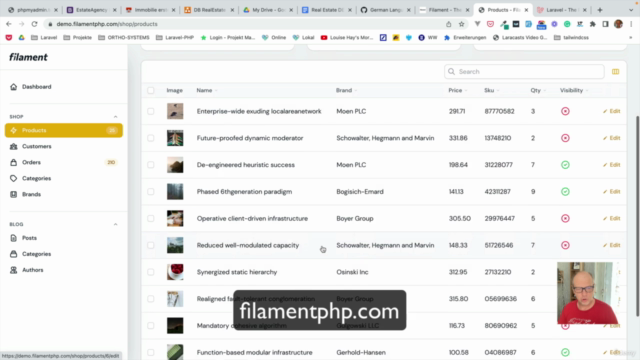Edit the Operative client-driven infrastructure product
Screen dimensions: 640x360
612,218
